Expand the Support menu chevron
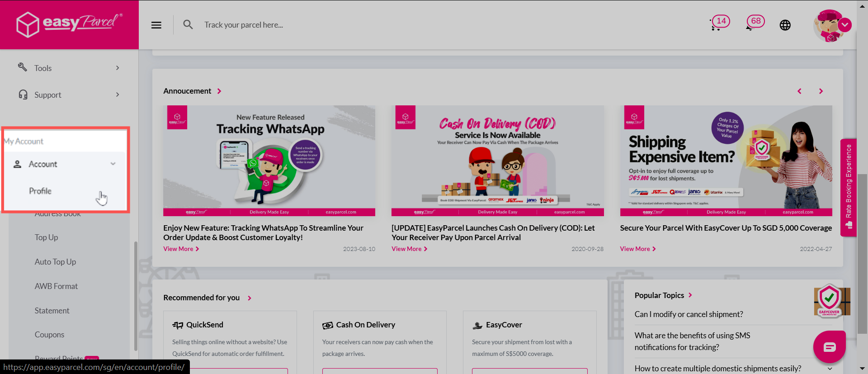 tap(118, 95)
